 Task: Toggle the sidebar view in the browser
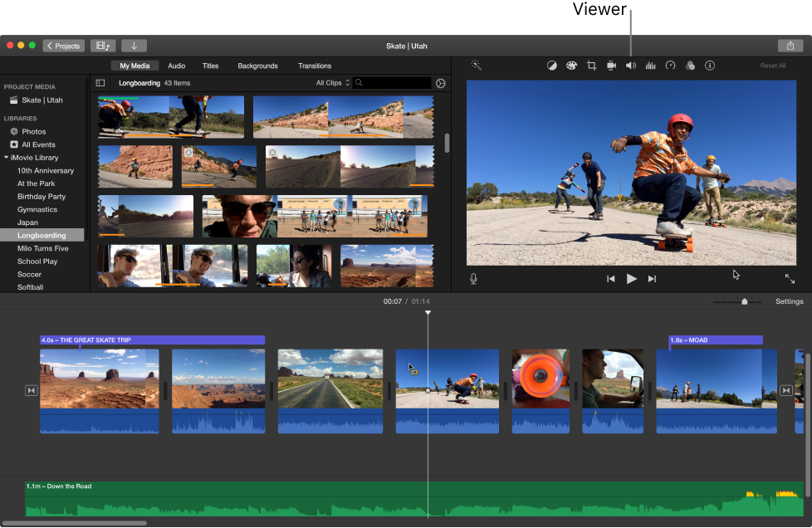point(100,82)
